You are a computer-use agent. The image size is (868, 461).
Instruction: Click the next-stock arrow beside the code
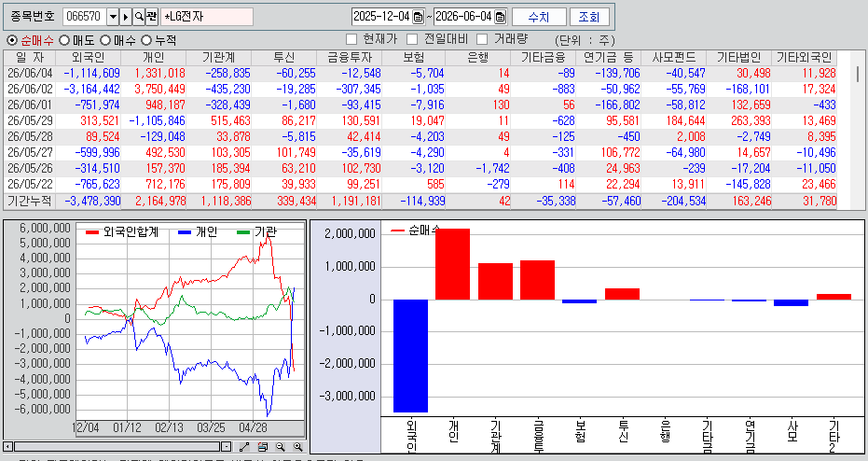pos(126,17)
